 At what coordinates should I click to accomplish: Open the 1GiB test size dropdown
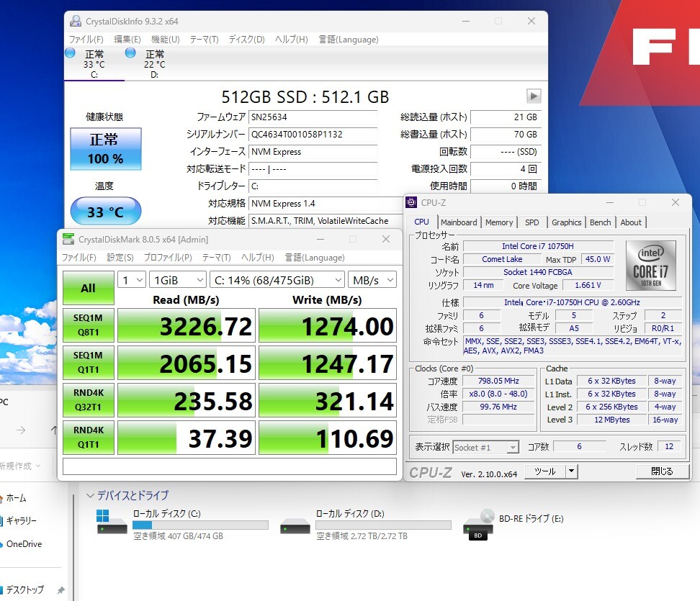tap(178, 280)
